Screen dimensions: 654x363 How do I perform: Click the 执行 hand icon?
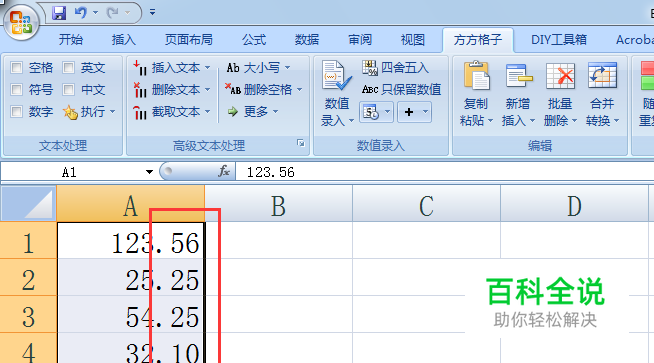point(70,112)
